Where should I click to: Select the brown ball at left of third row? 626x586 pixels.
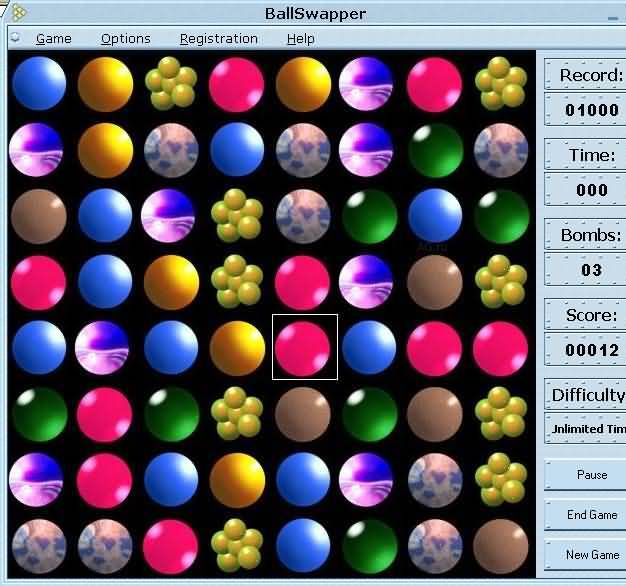coord(38,215)
